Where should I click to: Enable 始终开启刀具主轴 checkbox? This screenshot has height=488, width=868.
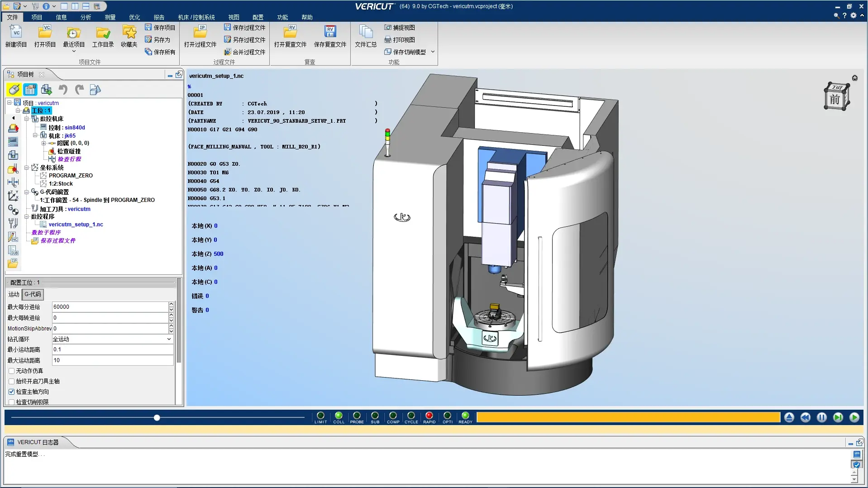(12, 381)
